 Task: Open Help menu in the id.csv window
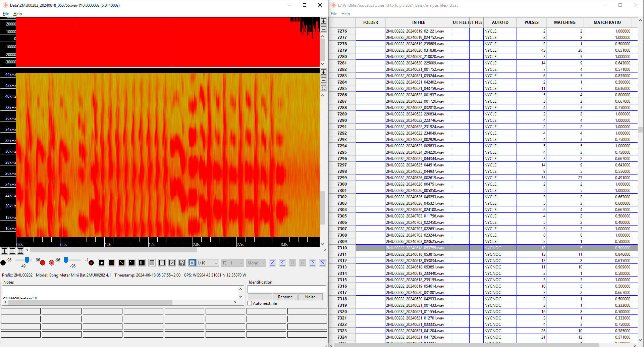point(345,14)
